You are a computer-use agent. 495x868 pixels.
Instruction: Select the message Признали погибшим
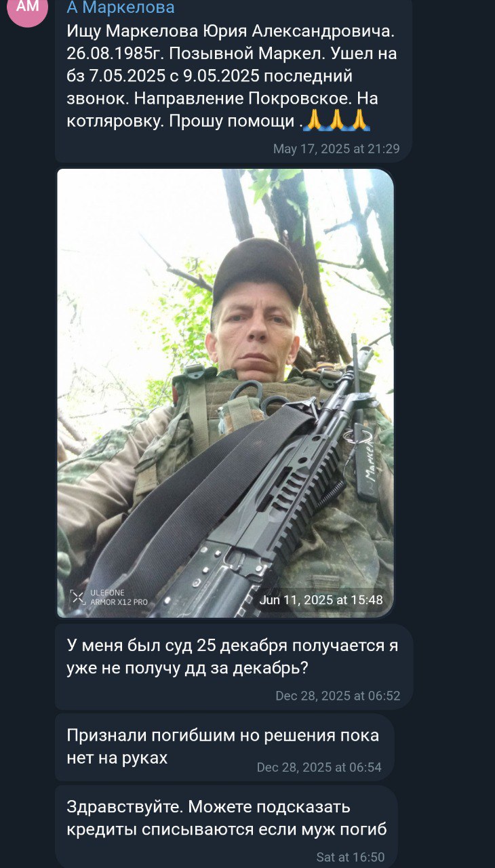[x=224, y=747]
